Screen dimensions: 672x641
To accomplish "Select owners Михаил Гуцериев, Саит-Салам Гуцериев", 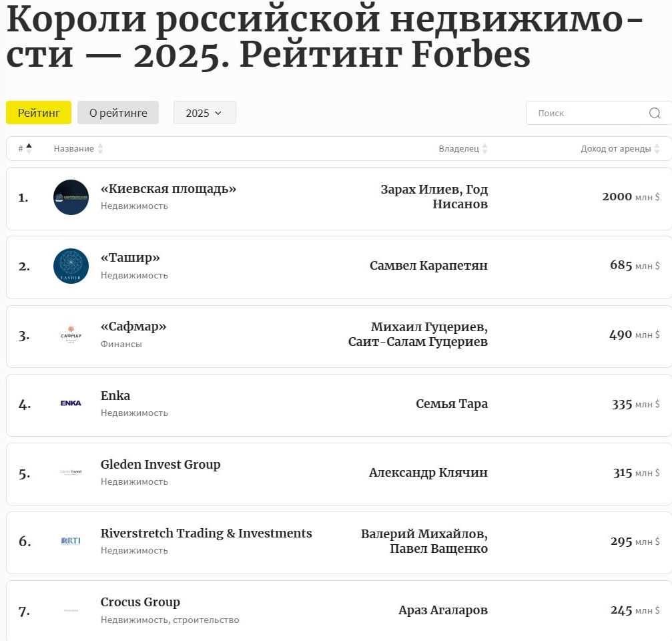I will (418, 334).
